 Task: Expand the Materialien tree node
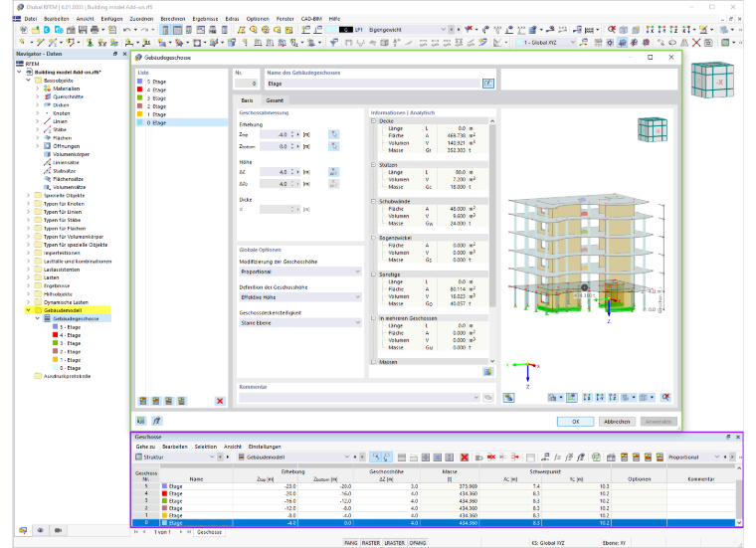(x=38, y=89)
